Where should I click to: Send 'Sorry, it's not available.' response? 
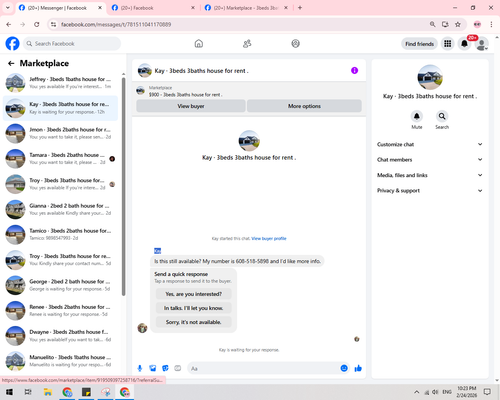pos(193,322)
